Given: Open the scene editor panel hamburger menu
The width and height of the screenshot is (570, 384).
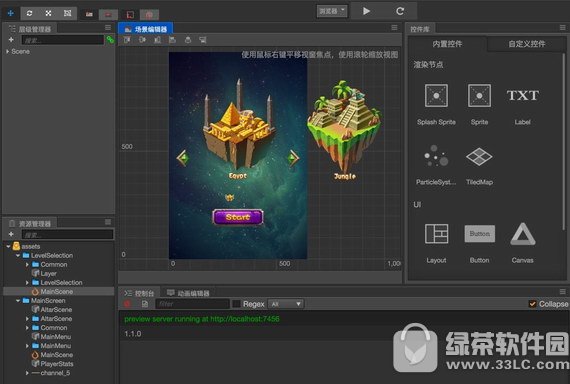Looking at the screenshot, I should [x=394, y=28].
